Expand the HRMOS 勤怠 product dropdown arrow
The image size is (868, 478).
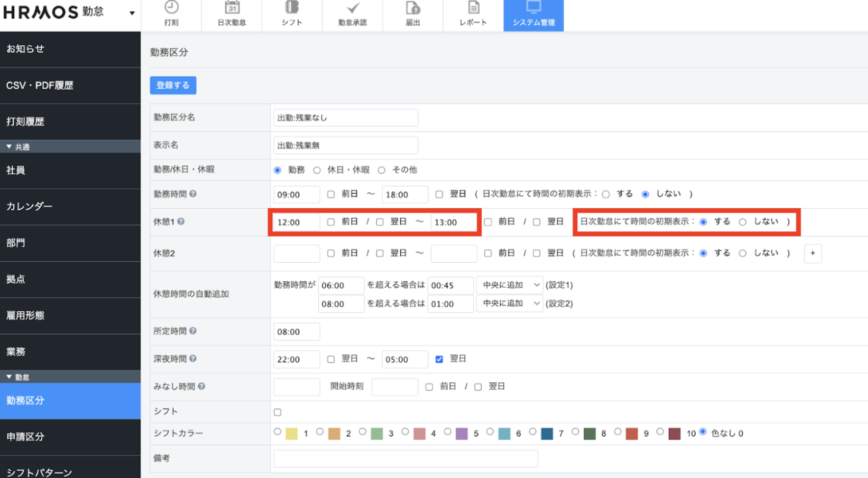(x=131, y=13)
